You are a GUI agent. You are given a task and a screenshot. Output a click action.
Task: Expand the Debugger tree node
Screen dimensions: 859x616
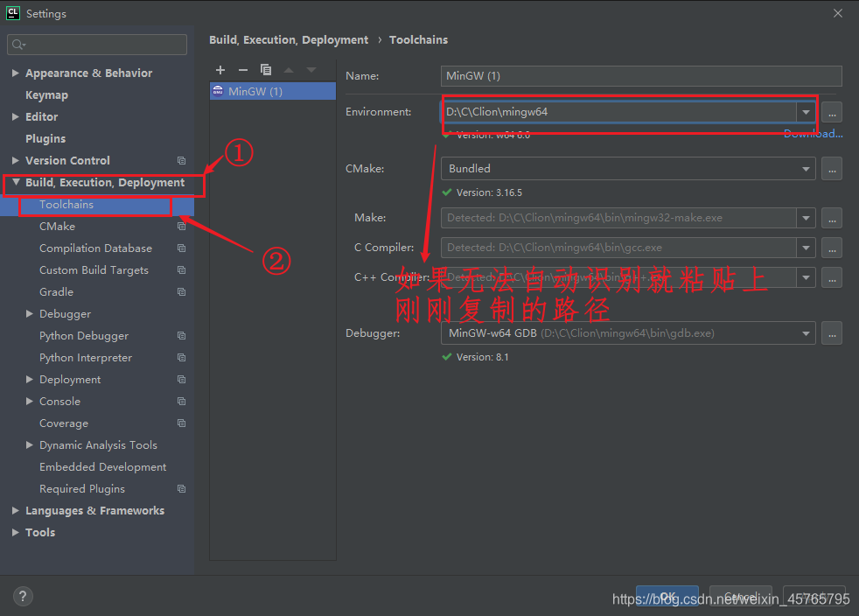pos(30,313)
